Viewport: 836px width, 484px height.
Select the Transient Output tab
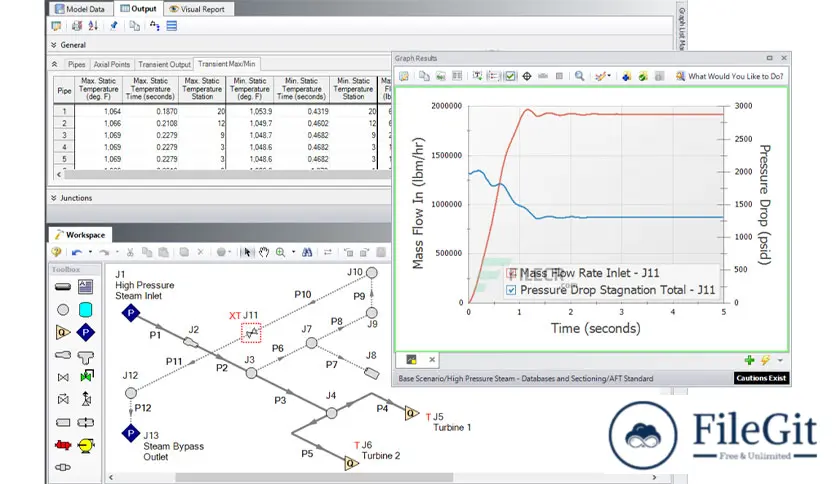pos(164,64)
